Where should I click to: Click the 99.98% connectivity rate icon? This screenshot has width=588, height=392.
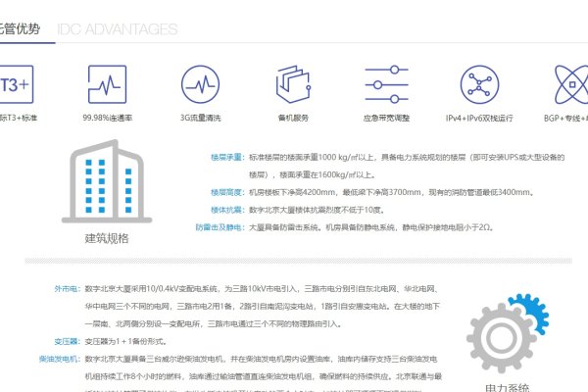pos(109,81)
